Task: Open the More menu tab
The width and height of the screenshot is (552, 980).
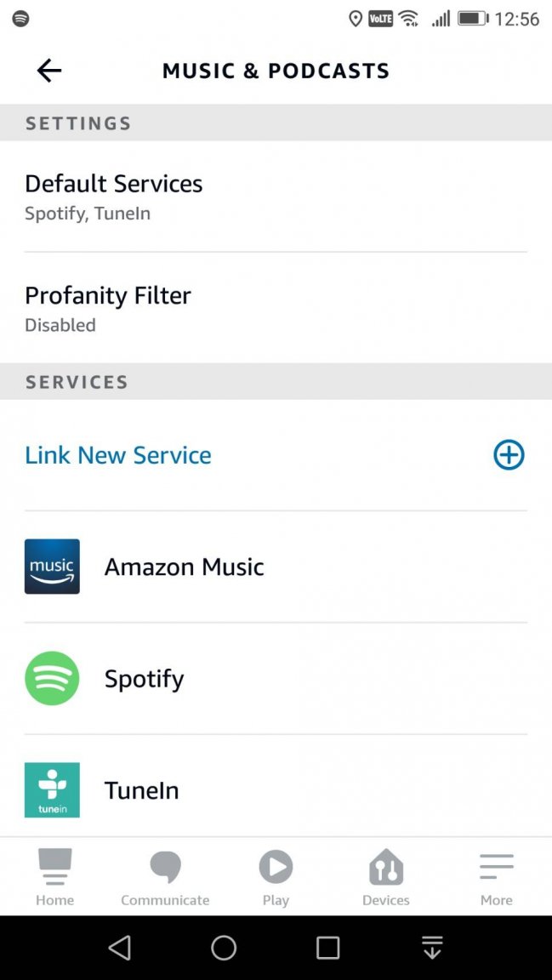Action: tap(497, 878)
